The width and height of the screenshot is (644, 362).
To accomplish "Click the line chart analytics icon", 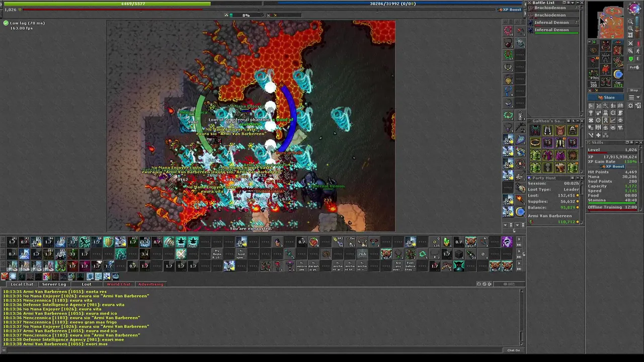I will tap(613, 120).
